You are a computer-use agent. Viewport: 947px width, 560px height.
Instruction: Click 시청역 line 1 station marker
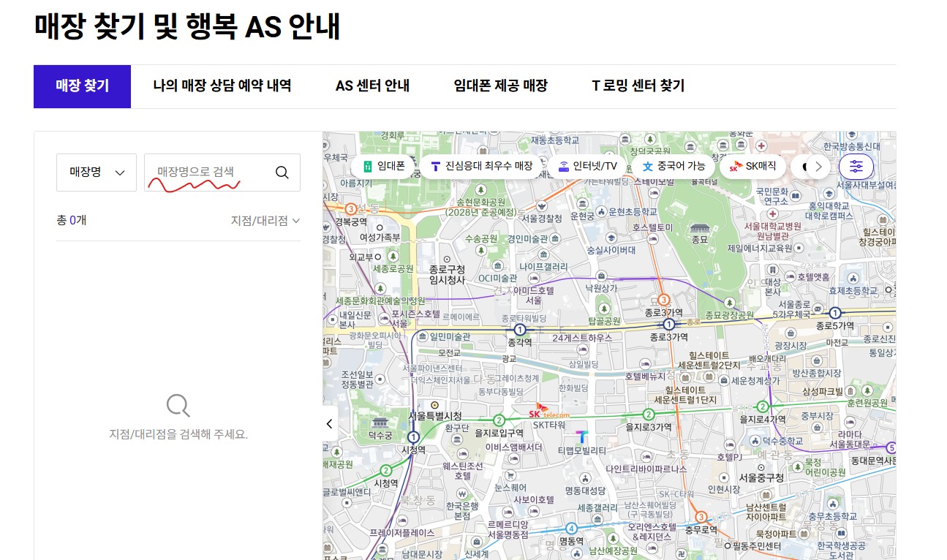point(414,437)
